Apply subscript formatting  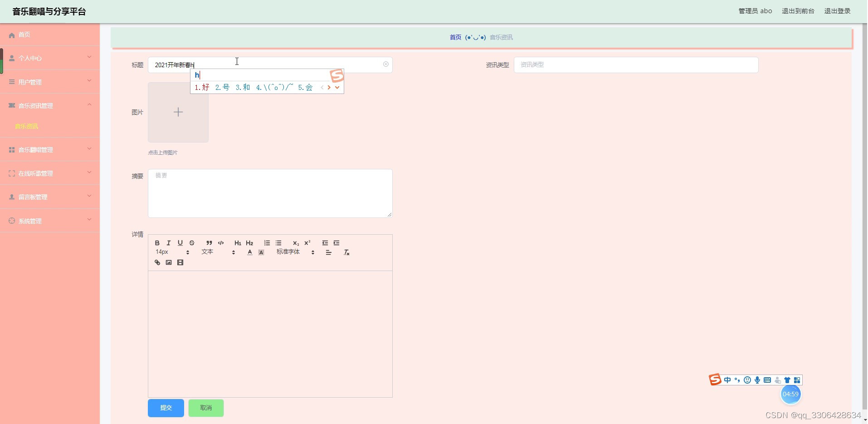click(296, 243)
